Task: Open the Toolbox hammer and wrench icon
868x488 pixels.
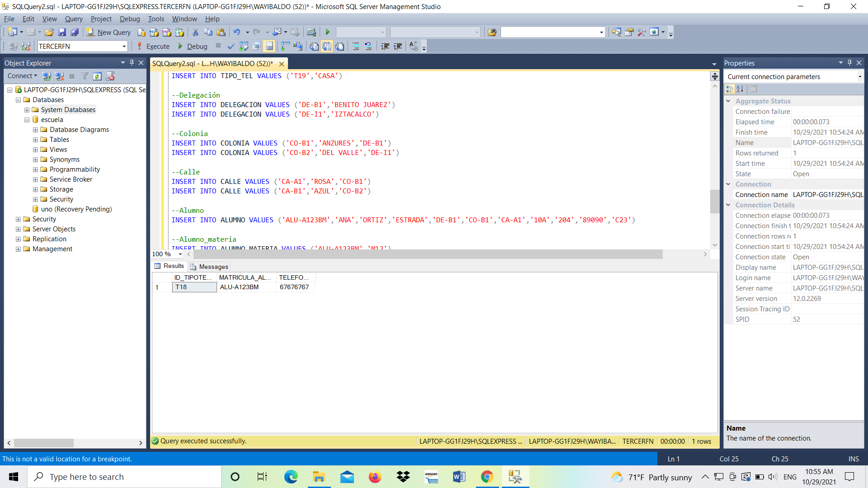Action: (x=642, y=32)
